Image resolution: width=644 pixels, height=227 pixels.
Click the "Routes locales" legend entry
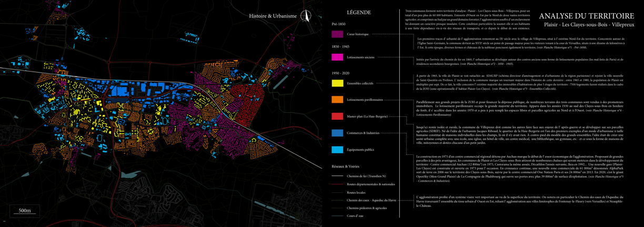[356, 192]
